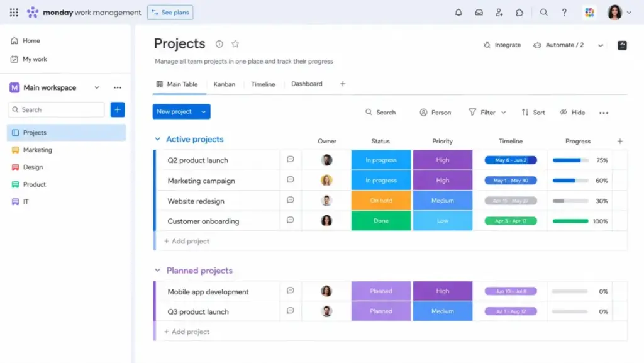Expand Main workspace chevron
The image size is (644, 363).
pos(96,87)
